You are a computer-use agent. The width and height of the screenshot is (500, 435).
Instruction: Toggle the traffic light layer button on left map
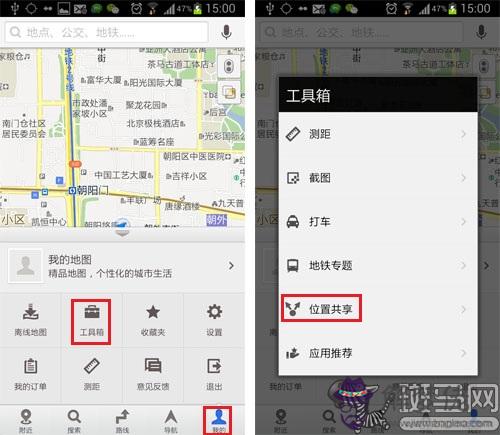[228, 66]
